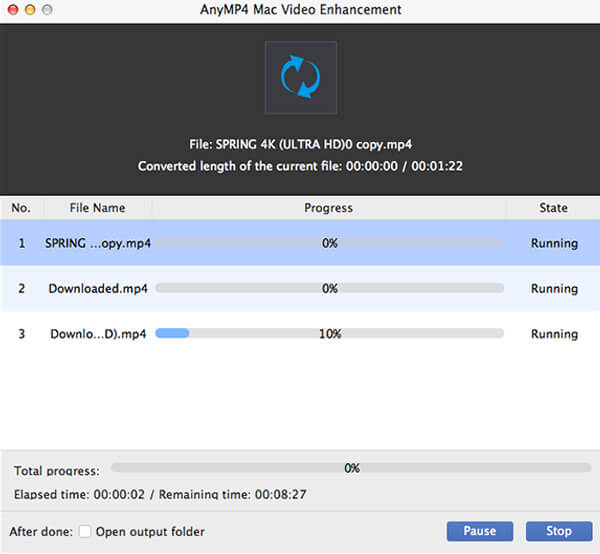This screenshot has width=600, height=554.
Task: Click the blue conversion refresh icon
Action: [300, 77]
